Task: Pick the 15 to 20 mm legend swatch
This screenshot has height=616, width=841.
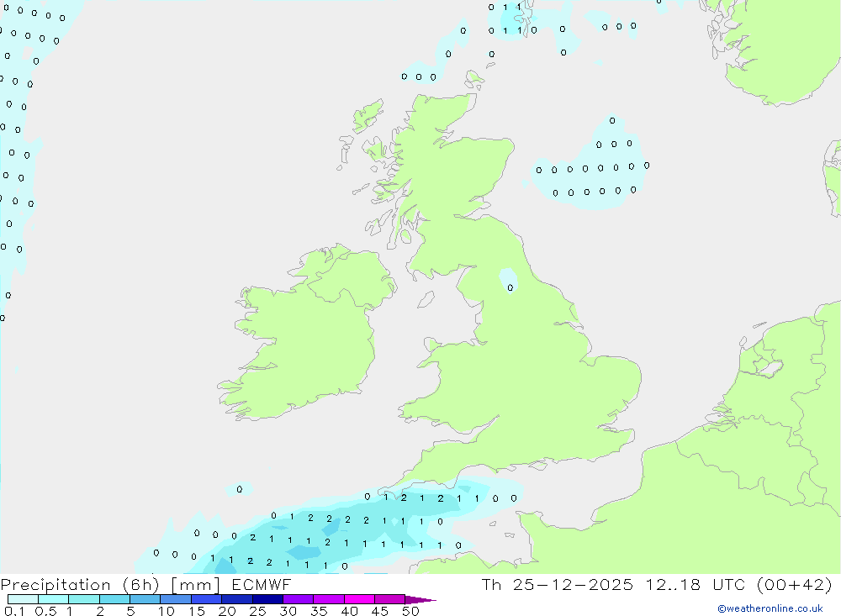Action: click(207, 599)
